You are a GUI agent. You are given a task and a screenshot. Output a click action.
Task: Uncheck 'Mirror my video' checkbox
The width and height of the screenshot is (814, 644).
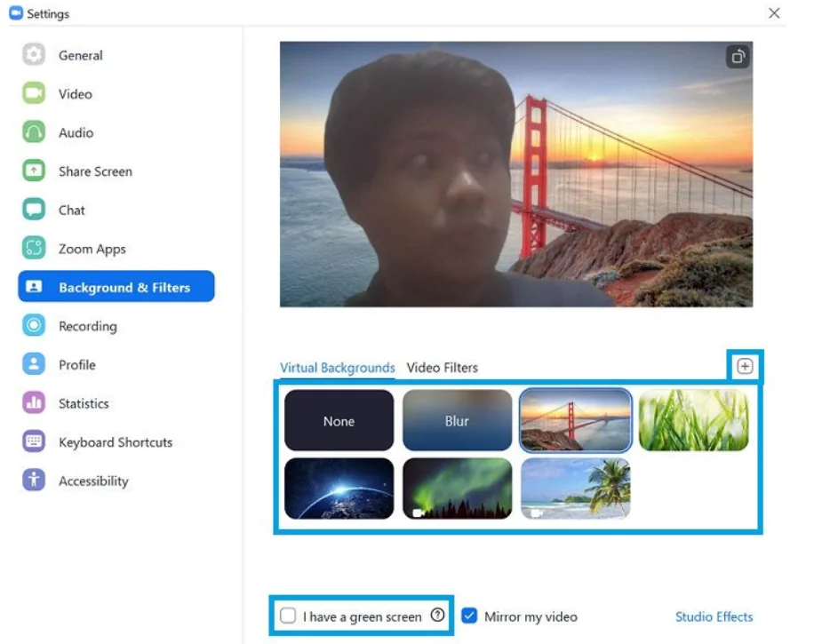point(469,616)
